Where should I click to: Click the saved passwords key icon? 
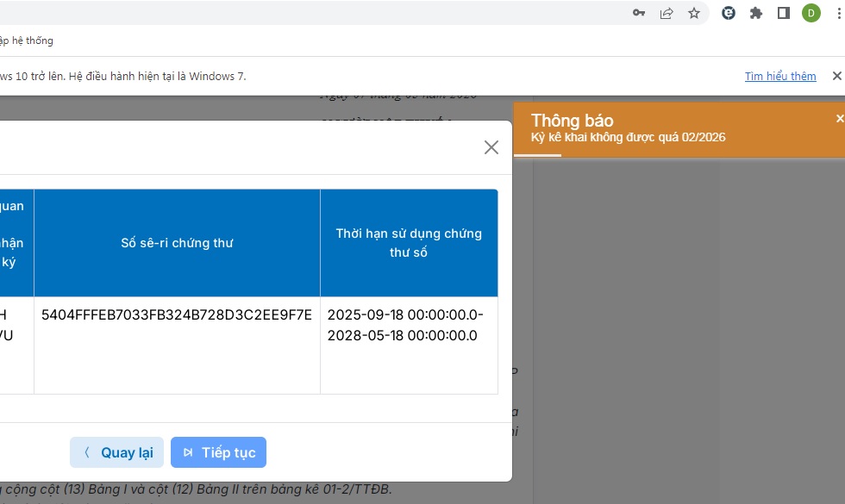(639, 13)
